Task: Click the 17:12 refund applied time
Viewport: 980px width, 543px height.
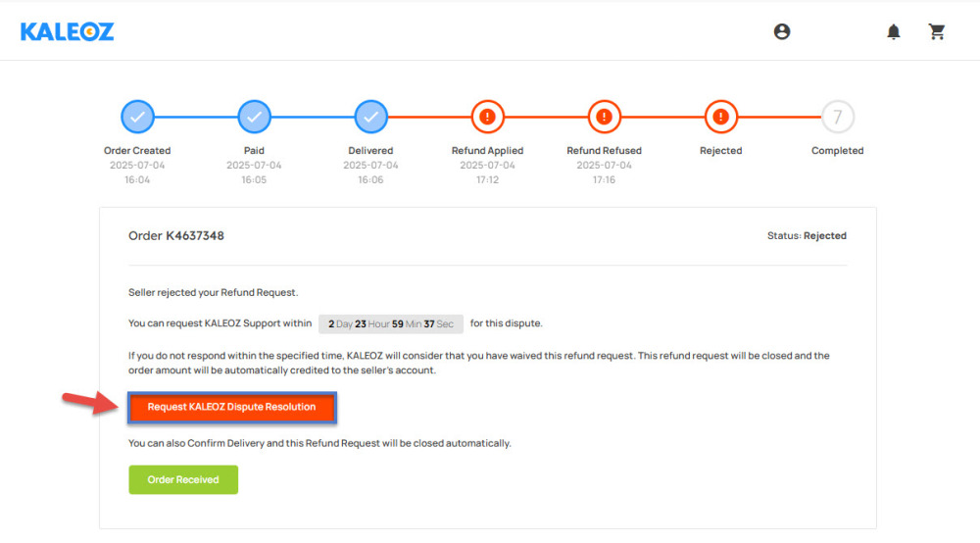Action: coord(487,180)
